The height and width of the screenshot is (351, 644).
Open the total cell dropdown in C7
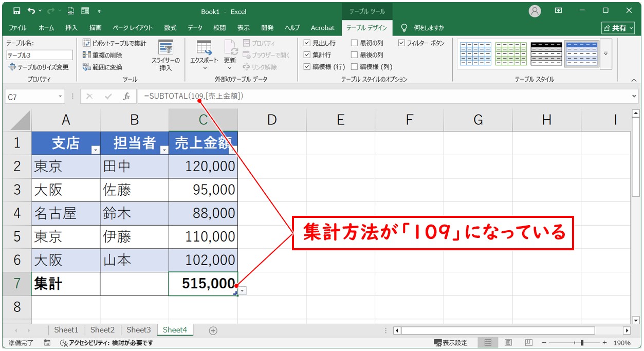pyautogui.click(x=243, y=291)
